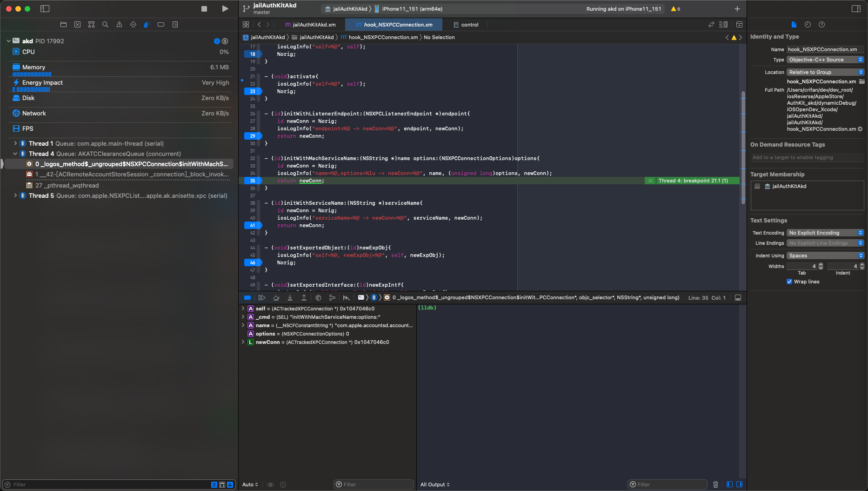
Task: Expand Thread 1 main-thread
Action: click(x=15, y=143)
